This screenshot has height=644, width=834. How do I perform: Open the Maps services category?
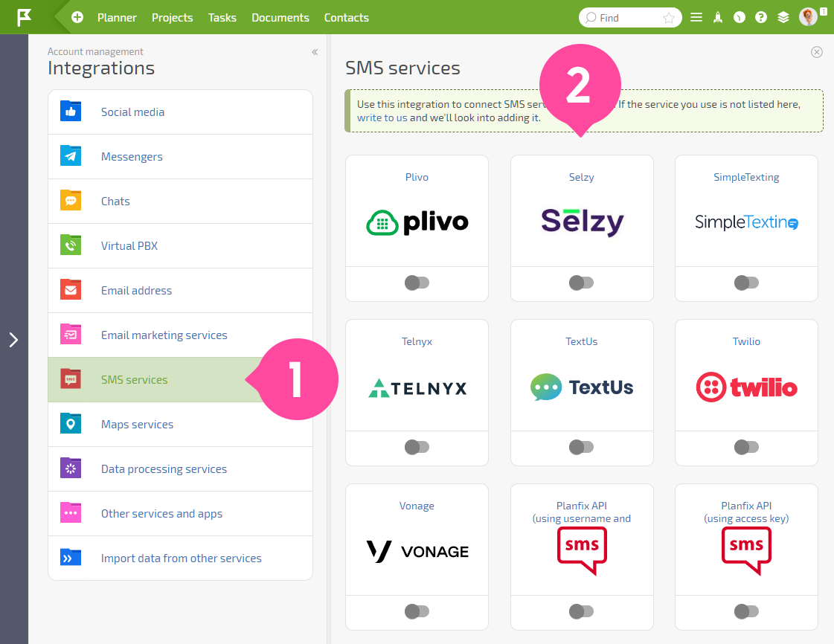tap(180, 425)
